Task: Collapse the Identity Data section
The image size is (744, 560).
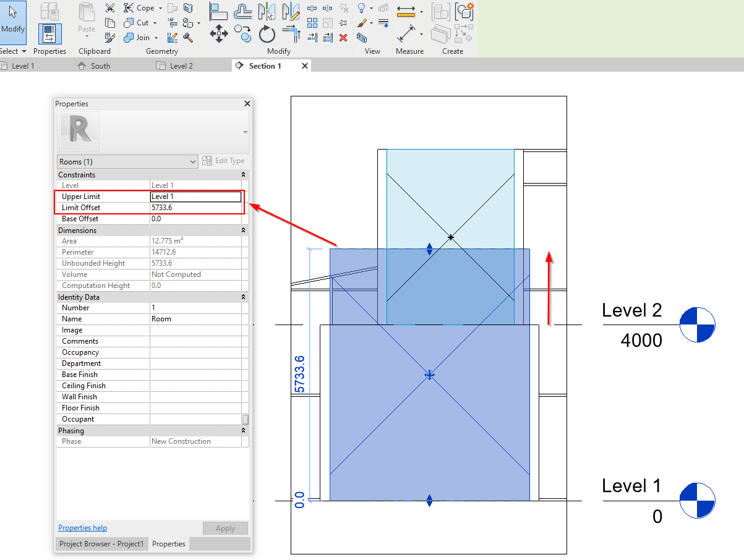Action: pyautogui.click(x=243, y=297)
